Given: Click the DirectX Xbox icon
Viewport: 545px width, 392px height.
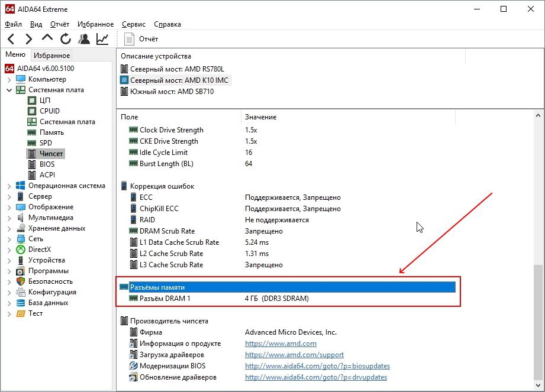Looking at the screenshot, I should click(x=21, y=250).
